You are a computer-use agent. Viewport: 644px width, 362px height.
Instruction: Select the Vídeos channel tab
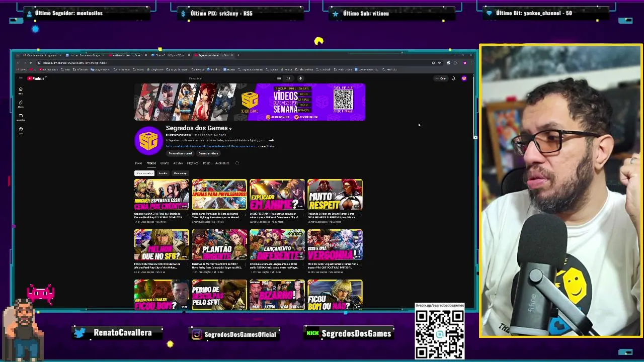click(151, 163)
